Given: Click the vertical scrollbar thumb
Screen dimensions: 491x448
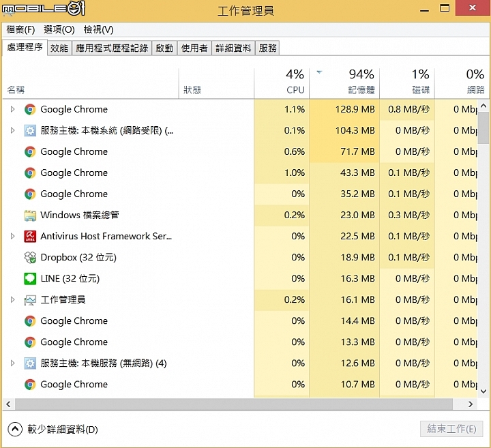Looking at the screenshot, I should [483, 128].
